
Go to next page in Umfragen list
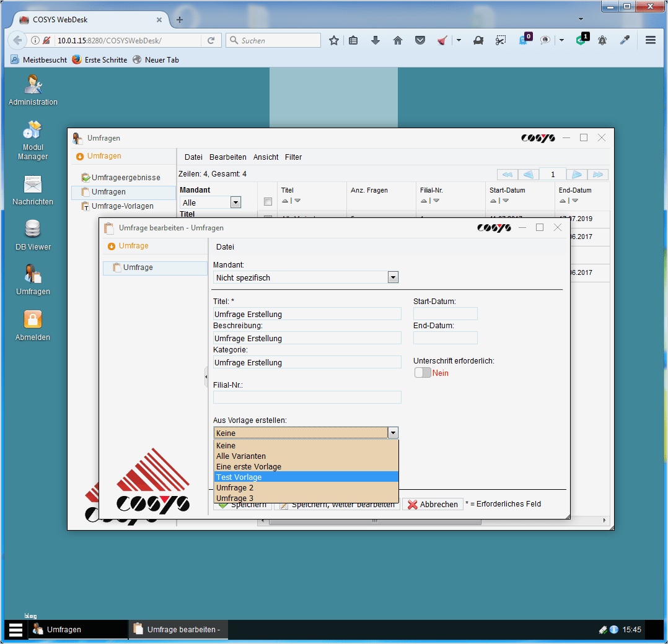pos(577,175)
